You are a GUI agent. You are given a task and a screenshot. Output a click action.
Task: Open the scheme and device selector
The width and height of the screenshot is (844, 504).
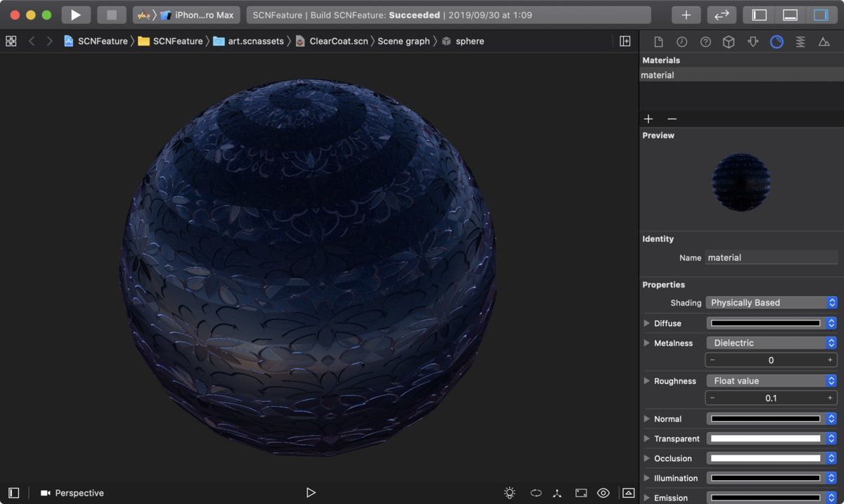[186, 15]
